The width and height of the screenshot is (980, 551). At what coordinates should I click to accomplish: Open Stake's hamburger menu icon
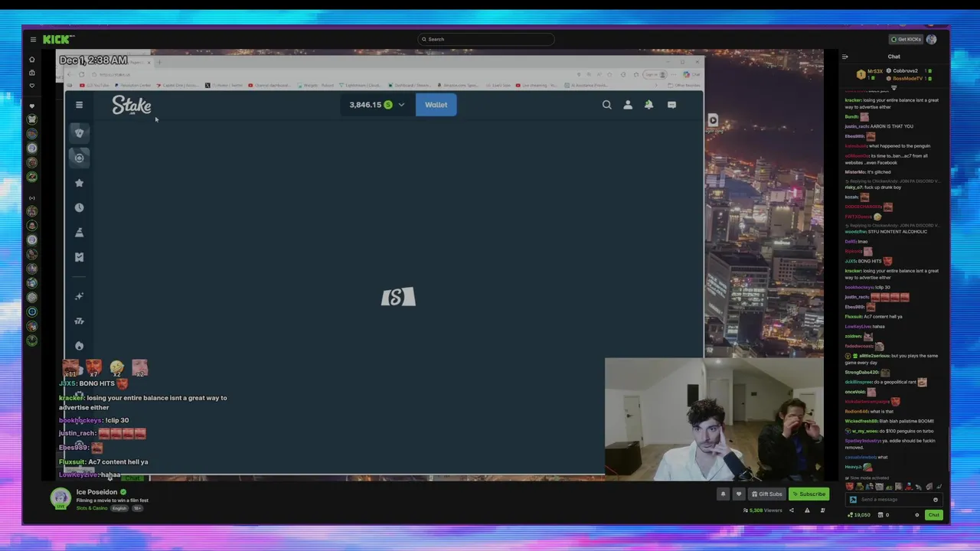pyautogui.click(x=79, y=105)
